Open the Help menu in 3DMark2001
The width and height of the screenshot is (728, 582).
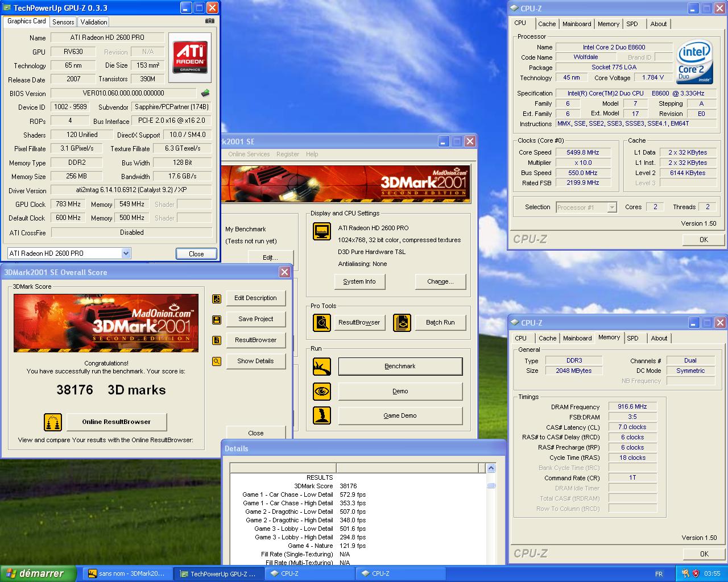coord(312,154)
